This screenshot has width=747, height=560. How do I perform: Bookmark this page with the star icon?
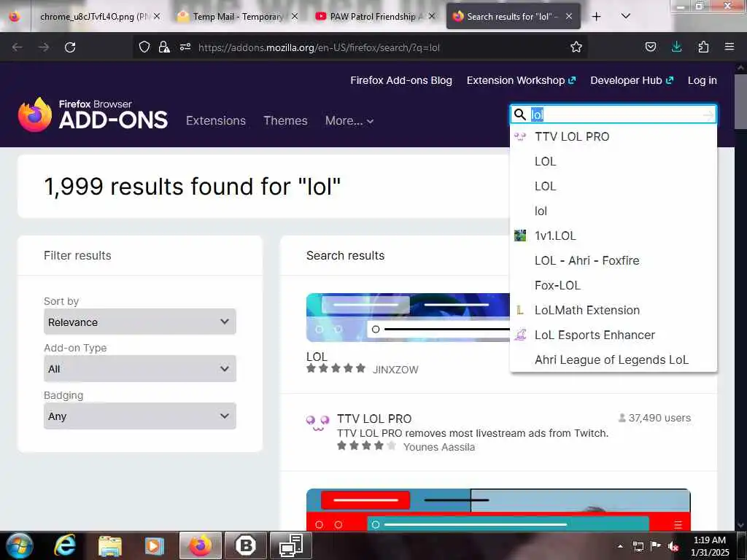pyautogui.click(x=576, y=47)
